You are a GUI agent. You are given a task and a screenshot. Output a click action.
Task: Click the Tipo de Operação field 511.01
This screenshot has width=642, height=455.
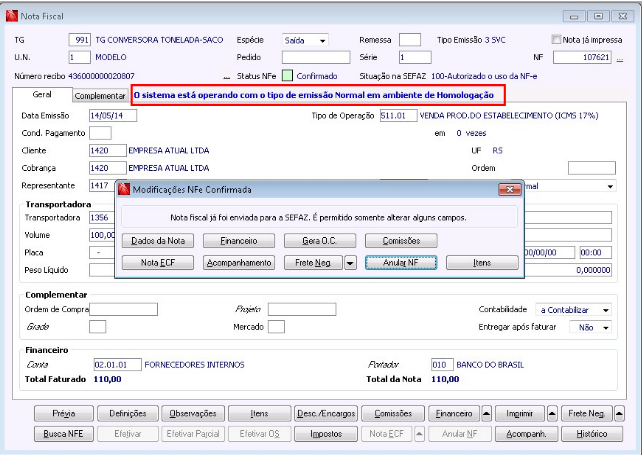[398, 115]
